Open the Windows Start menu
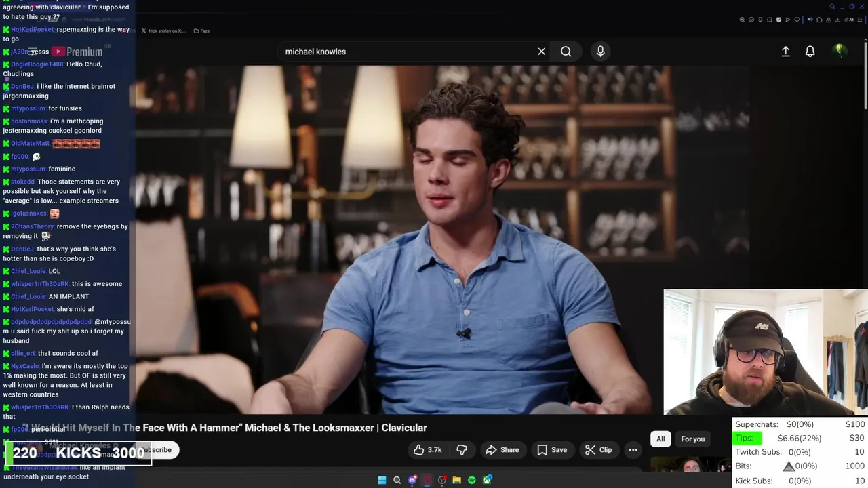Image resolution: width=868 pixels, height=488 pixels. pos(382,481)
